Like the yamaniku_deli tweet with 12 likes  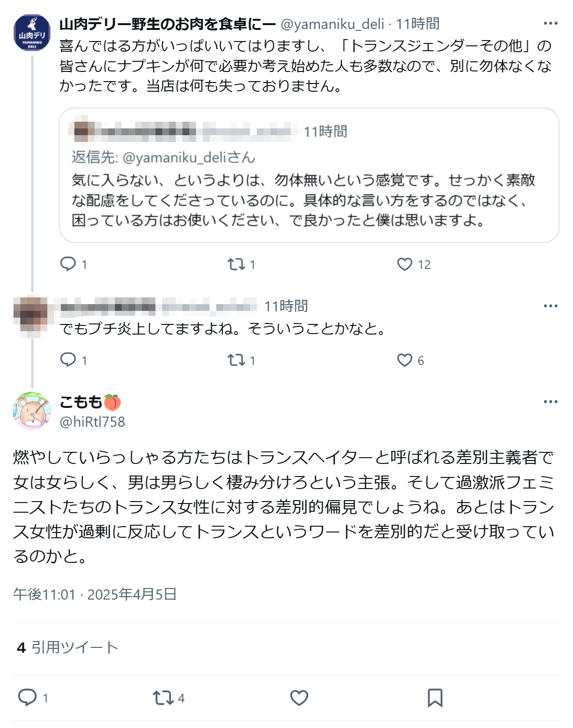point(405,264)
